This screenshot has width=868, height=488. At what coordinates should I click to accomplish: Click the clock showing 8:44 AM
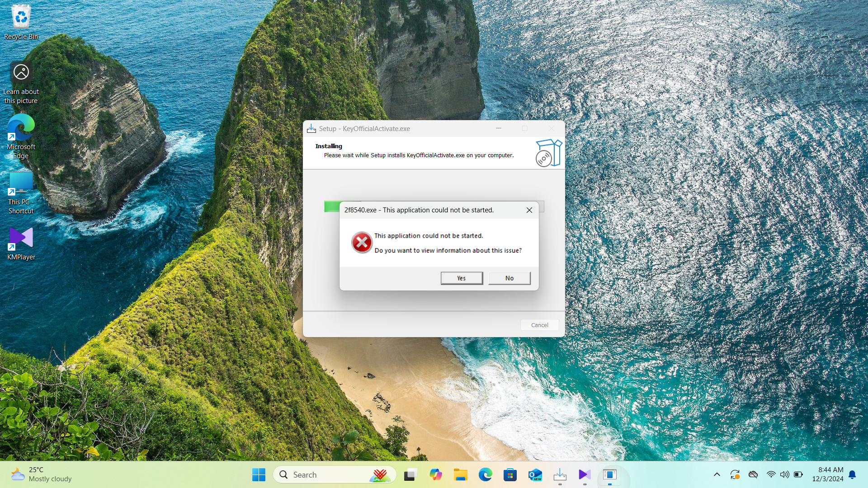click(x=827, y=474)
